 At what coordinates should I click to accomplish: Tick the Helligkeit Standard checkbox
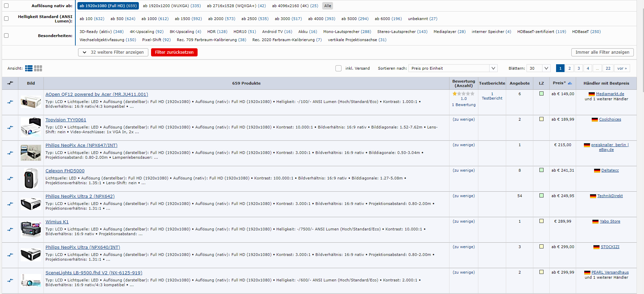[x=6, y=19]
